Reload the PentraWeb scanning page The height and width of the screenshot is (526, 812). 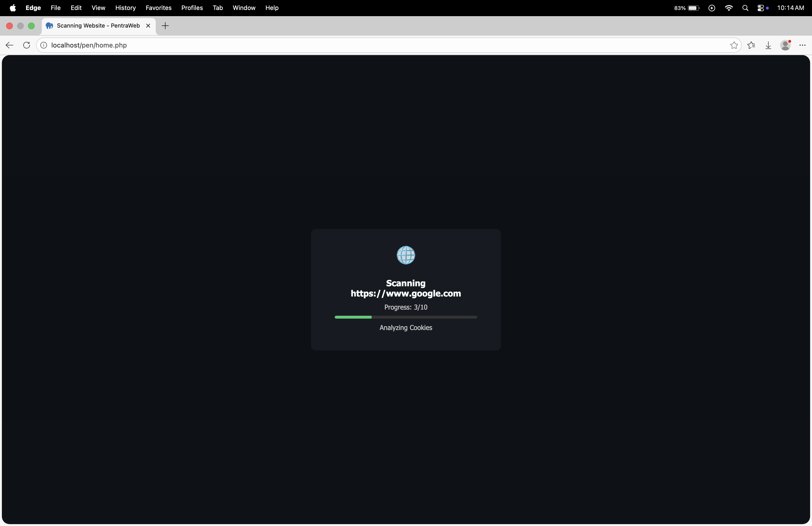point(27,45)
